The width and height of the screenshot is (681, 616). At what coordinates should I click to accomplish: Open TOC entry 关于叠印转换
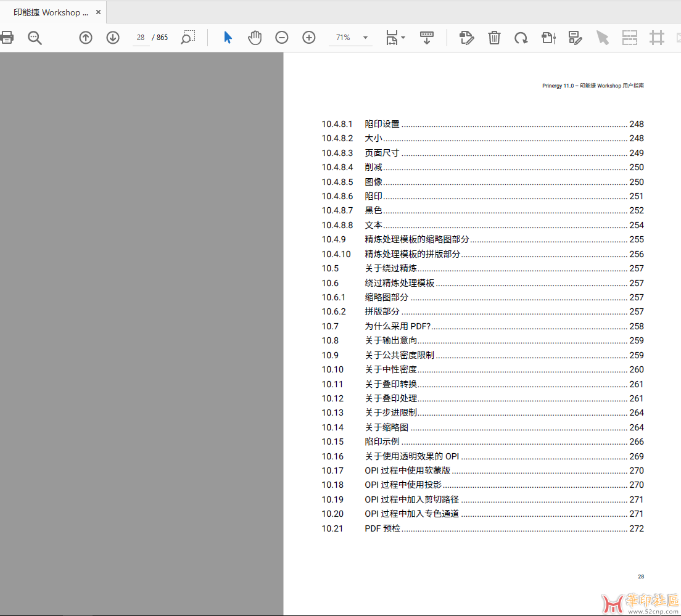(482, 384)
